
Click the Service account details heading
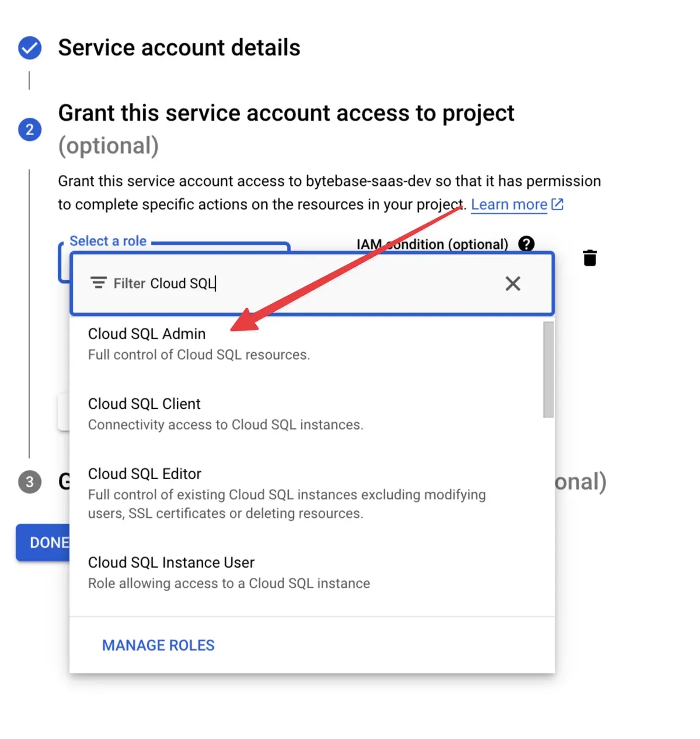[179, 48]
